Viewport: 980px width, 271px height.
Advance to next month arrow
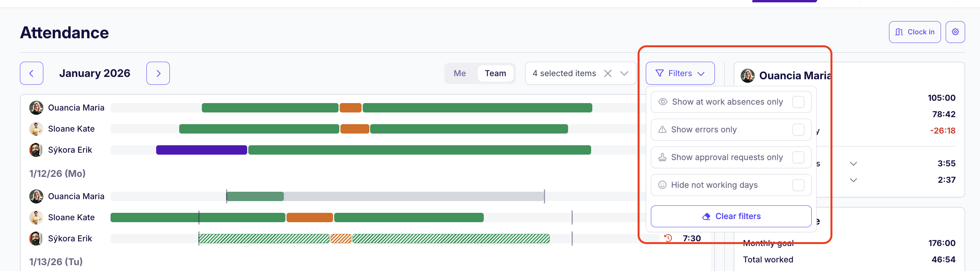pos(158,73)
